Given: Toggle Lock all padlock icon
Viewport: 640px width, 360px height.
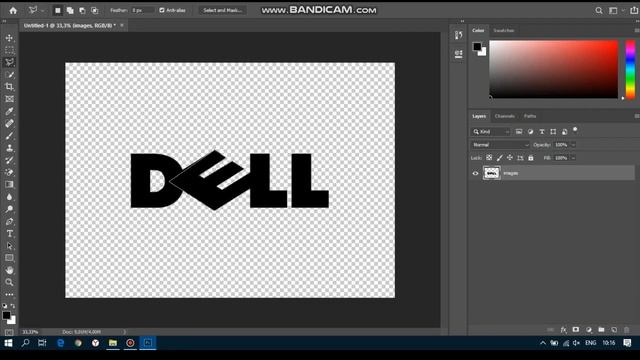Looking at the screenshot, I should 531,158.
